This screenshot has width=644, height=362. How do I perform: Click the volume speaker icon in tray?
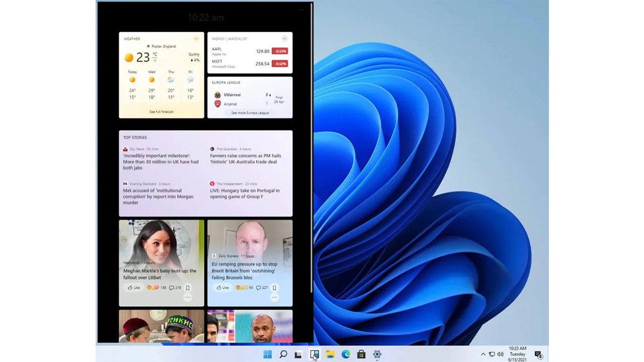coord(500,354)
